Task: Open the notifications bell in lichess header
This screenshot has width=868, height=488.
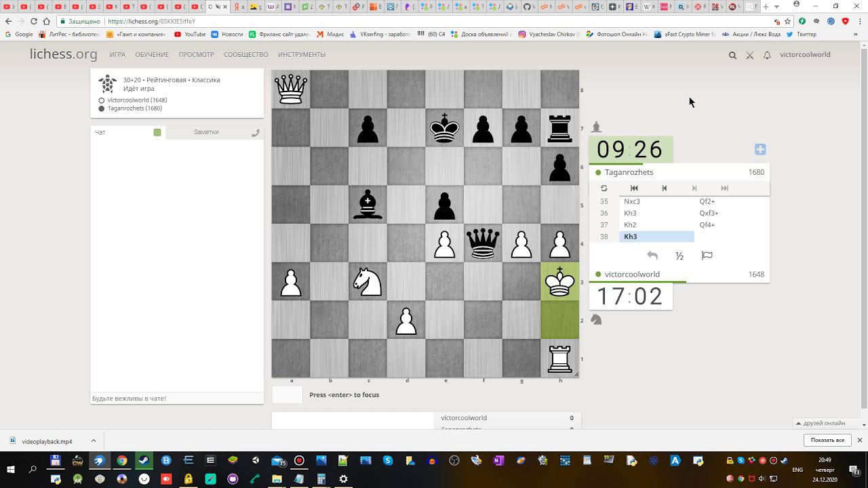Action: pos(767,56)
